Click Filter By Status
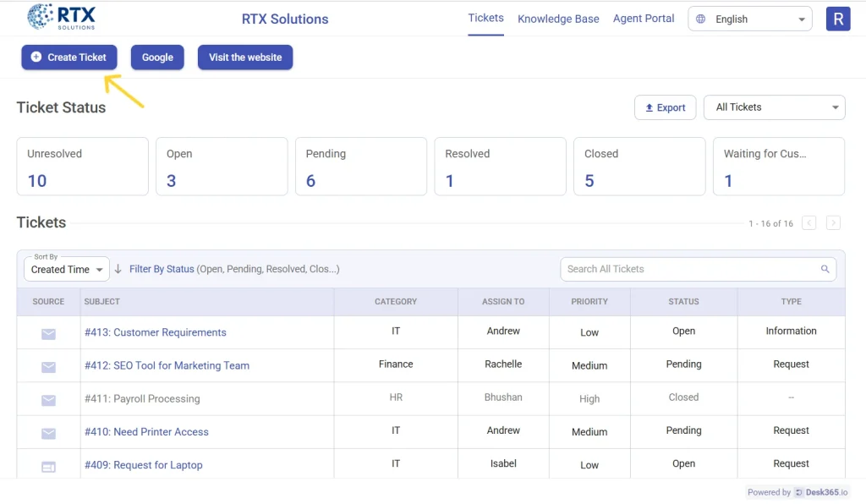The width and height of the screenshot is (866, 504). tap(161, 268)
